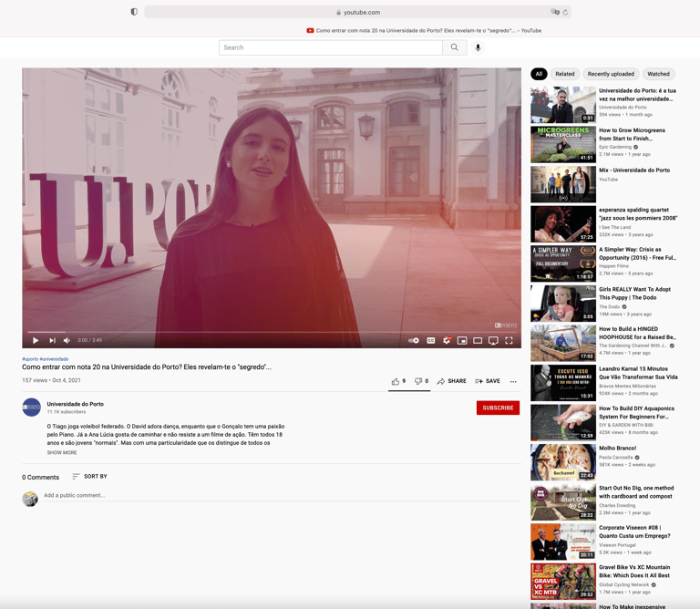The width and height of the screenshot is (700, 609).
Task: Open Gravel Bike Vs XC Mountain video
Action: 634,572
